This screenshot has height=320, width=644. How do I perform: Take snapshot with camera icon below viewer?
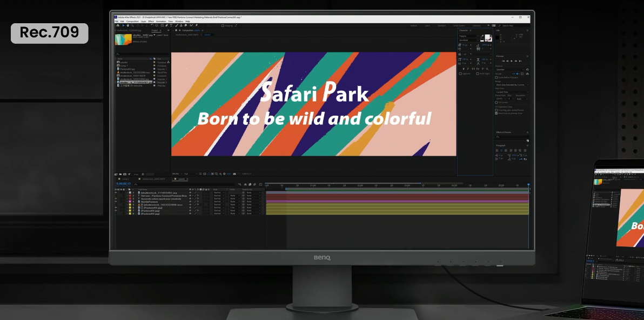[234, 174]
